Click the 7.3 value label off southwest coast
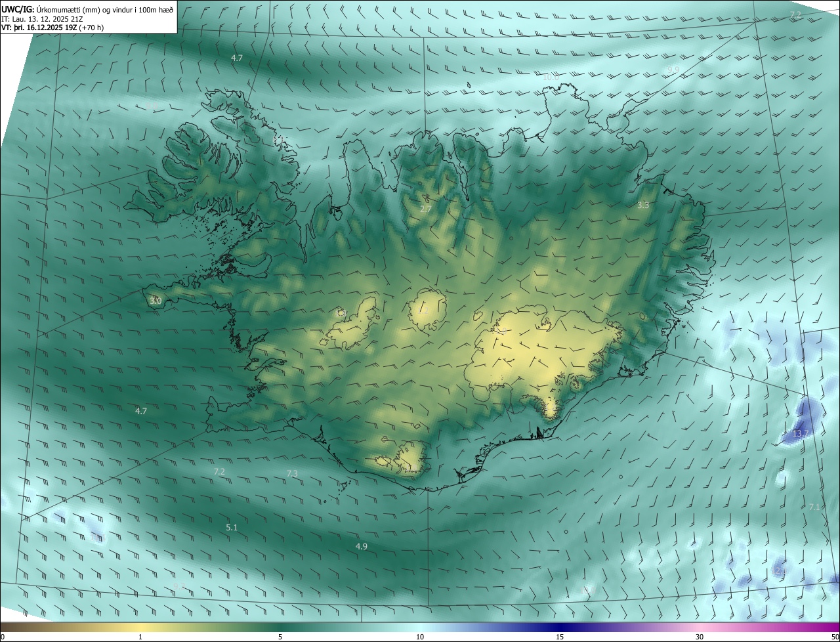 [x=292, y=473]
